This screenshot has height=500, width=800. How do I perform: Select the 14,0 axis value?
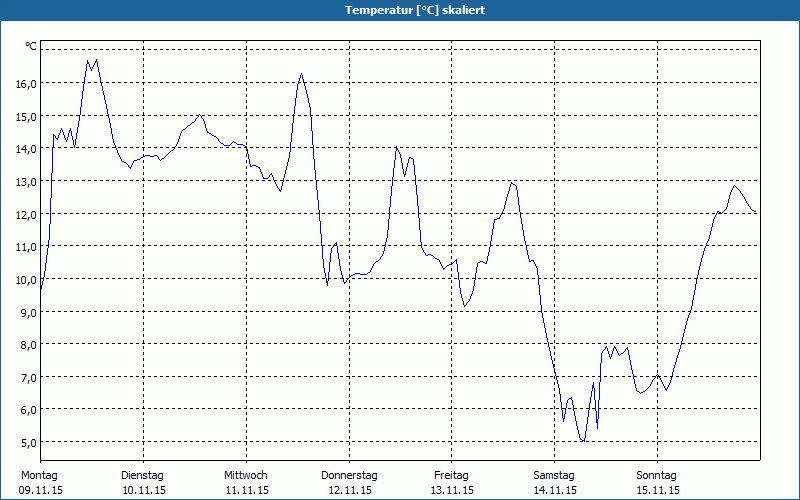tap(26, 149)
